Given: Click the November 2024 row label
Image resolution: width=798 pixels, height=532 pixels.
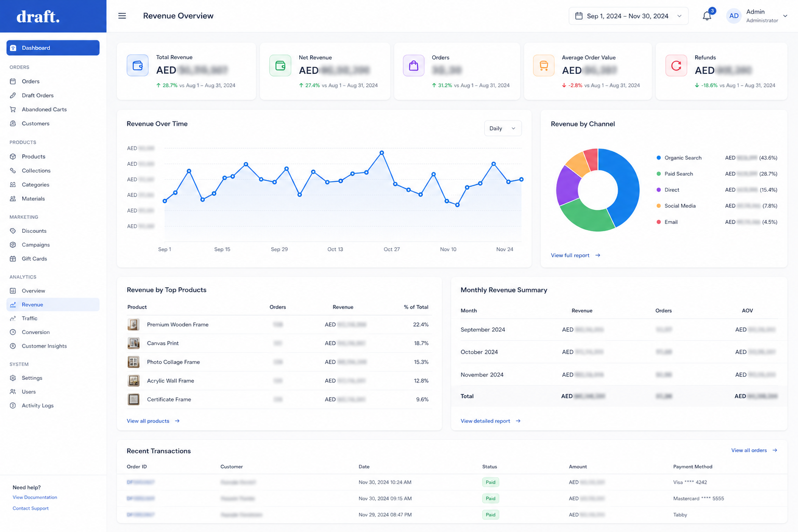Looking at the screenshot, I should point(482,375).
